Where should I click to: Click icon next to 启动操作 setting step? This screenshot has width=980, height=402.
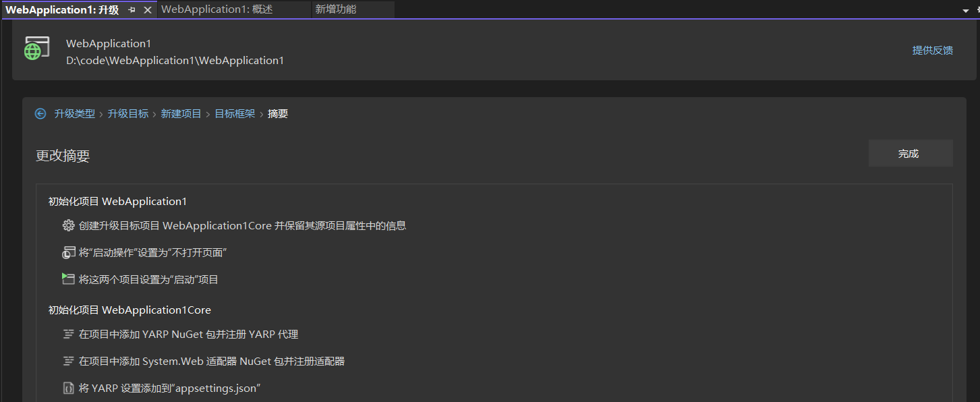point(68,253)
